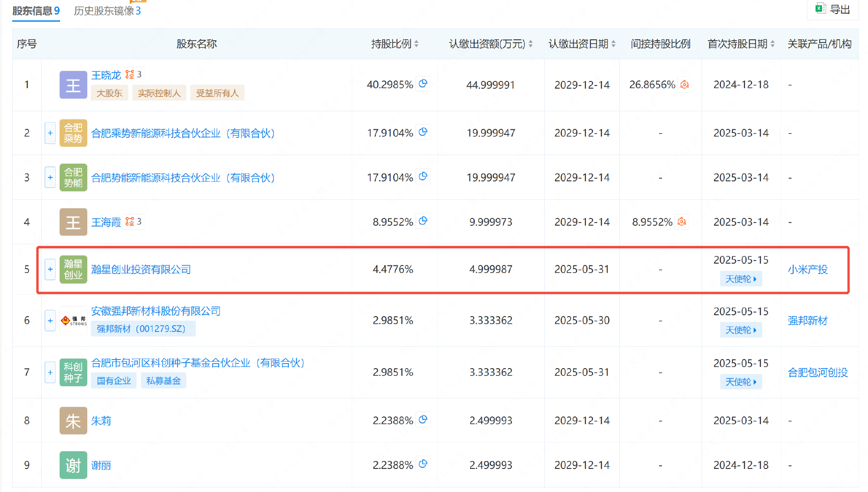Open 强邦新材 related product link
The height and width of the screenshot is (492, 868).
807,321
